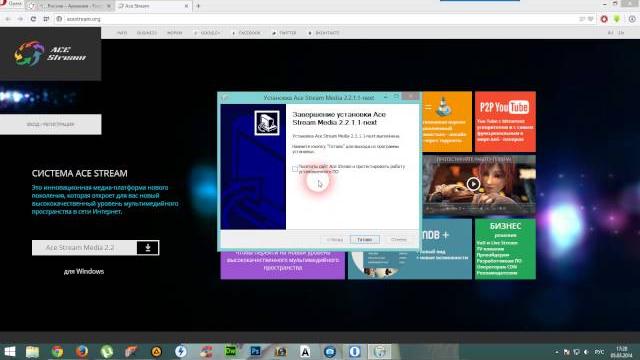Screen dimensions: 640x360
Task: Open uTorrent from taskbar
Action: coord(107,351)
